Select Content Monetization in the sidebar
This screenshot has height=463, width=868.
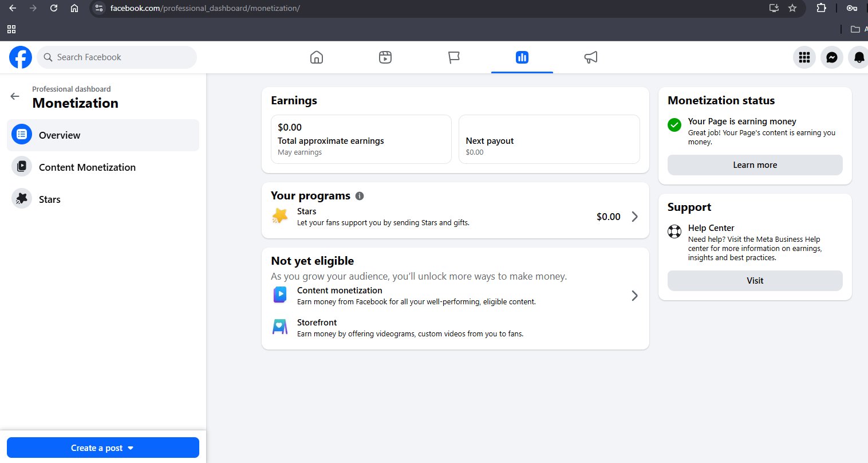[x=103, y=167]
